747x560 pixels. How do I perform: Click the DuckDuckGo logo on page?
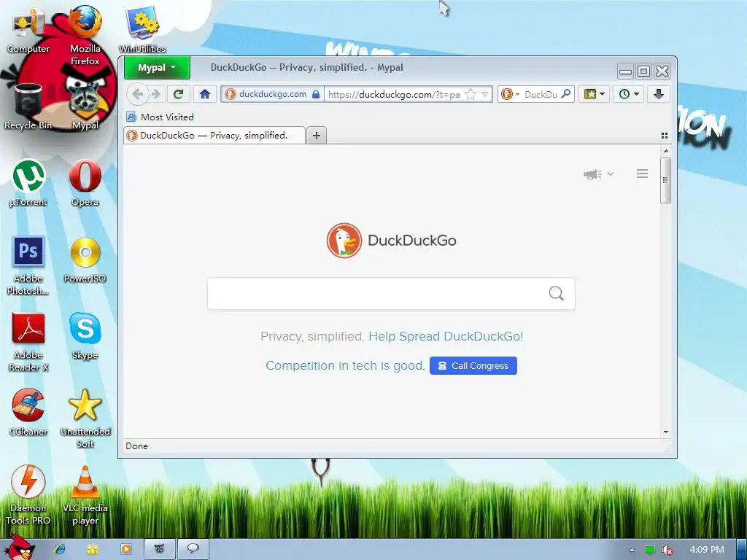click(x=391, y=241)
